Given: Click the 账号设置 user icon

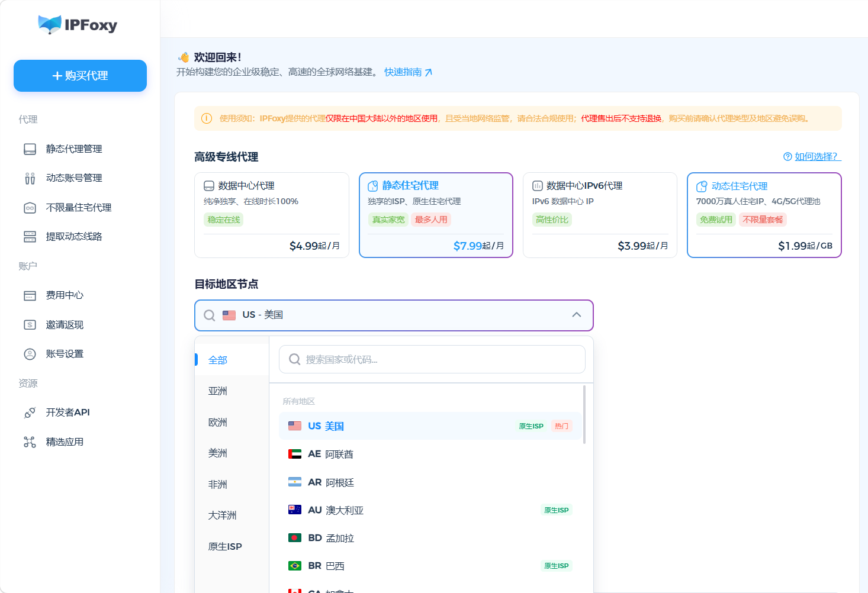Looking at the screenshot, I should tap(30, 354).
